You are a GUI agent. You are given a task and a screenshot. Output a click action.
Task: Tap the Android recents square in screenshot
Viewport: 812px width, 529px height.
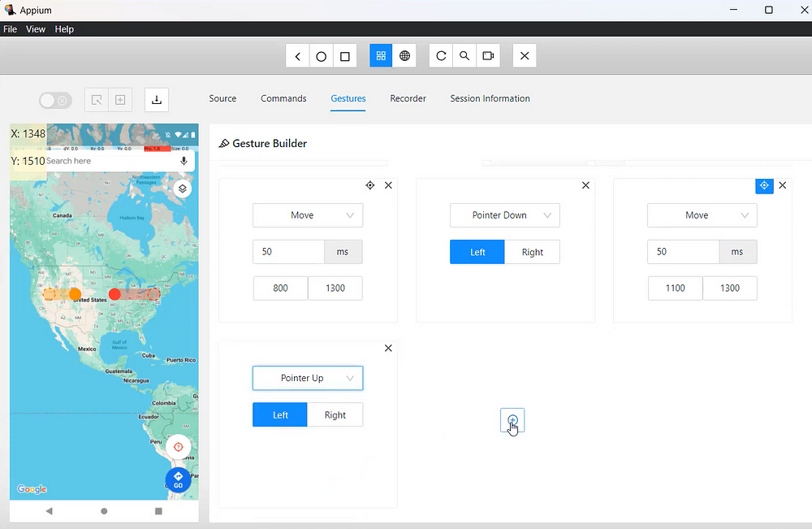click(x=158, y=511)
